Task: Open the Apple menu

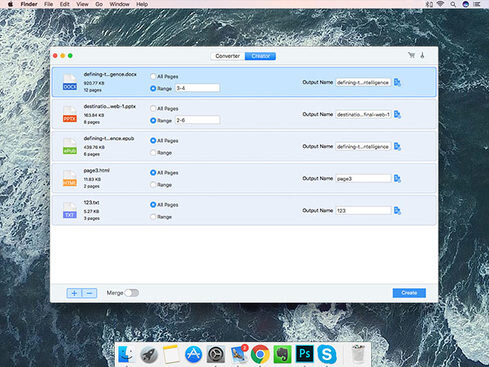Action: point(10,4)
